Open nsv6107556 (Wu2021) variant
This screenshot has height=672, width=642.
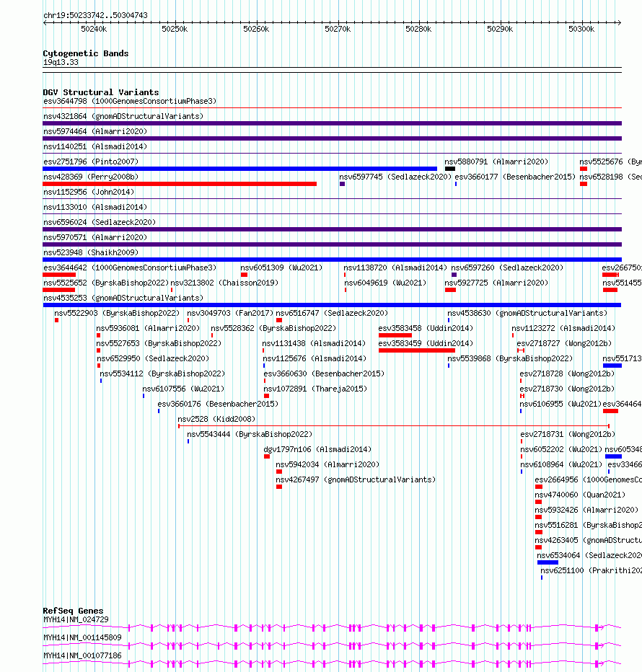tap(183, 389)
